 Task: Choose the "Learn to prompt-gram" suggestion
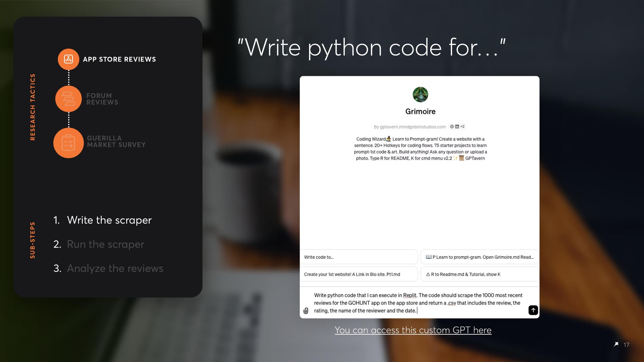point(480,257)
